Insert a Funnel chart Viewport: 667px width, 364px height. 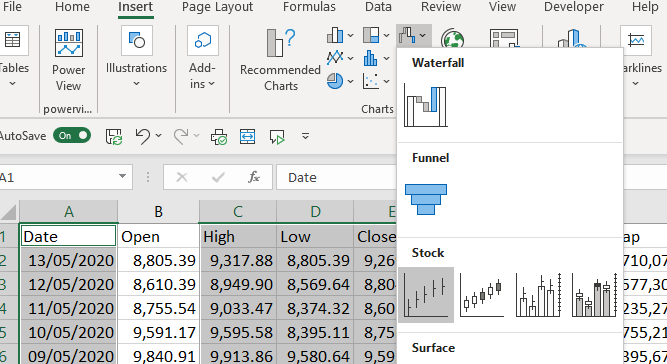tap(426, 199)
